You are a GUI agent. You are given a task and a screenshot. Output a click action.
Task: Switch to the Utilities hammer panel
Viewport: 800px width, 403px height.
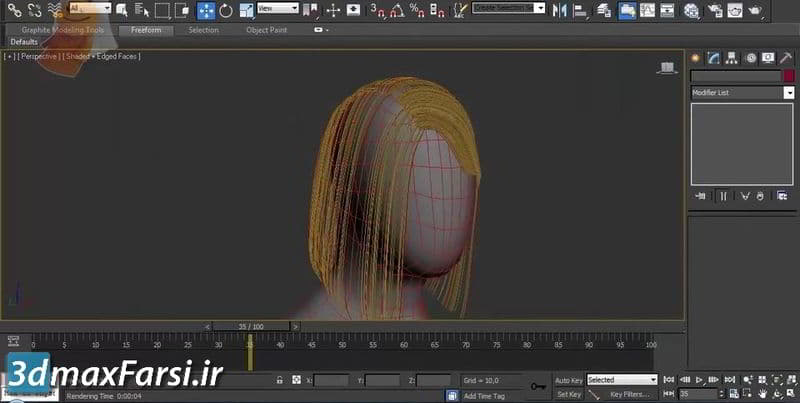786,58
